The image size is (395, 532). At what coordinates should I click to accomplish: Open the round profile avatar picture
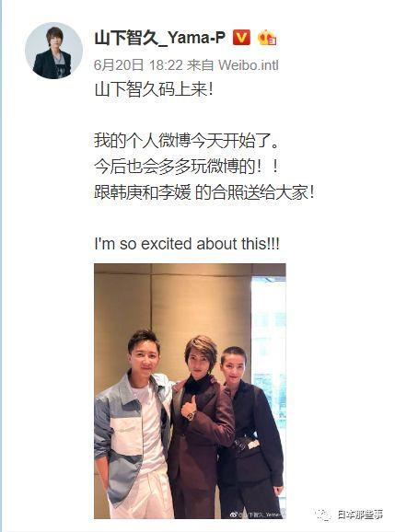[53, 51]
